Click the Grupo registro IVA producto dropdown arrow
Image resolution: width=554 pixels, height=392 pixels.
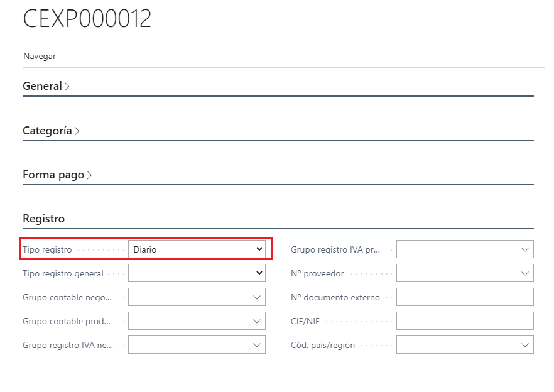pos(525,249)
